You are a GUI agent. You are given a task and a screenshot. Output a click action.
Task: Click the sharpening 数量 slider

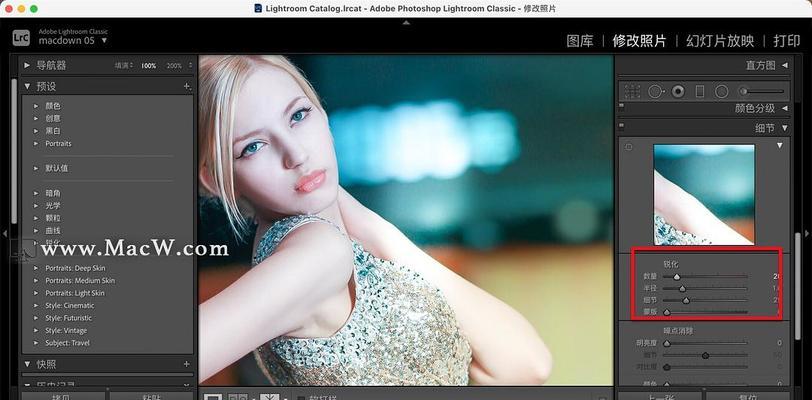tap(705, 277)
